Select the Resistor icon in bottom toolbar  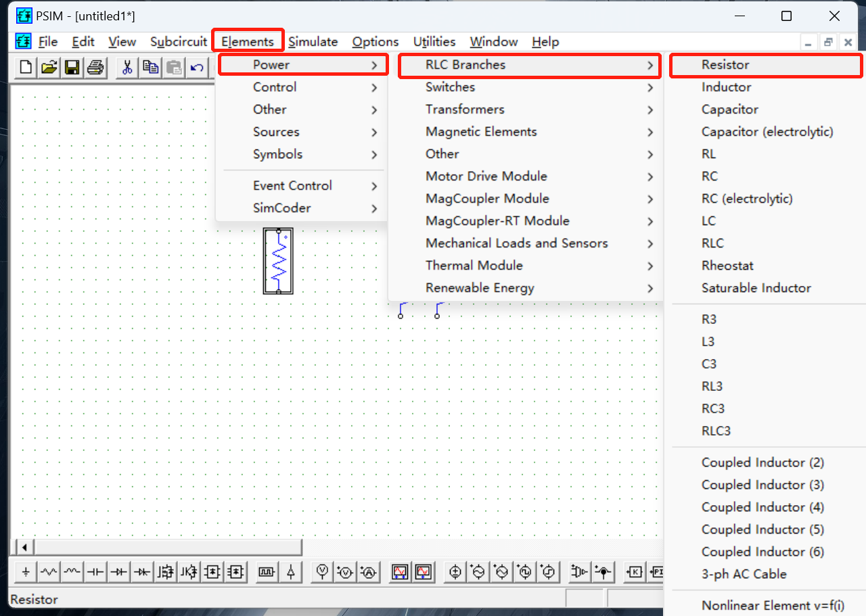tap(49, 572)
